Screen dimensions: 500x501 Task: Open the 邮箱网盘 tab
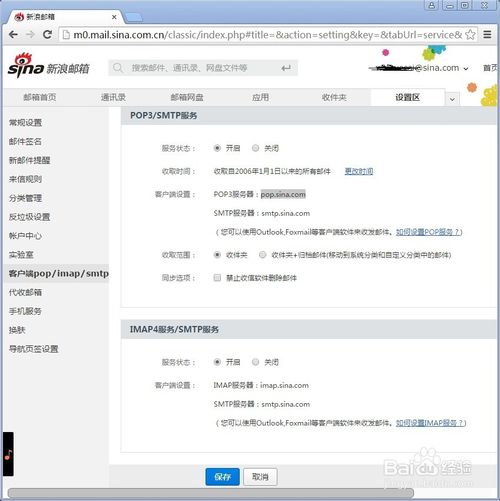point(187,97)
